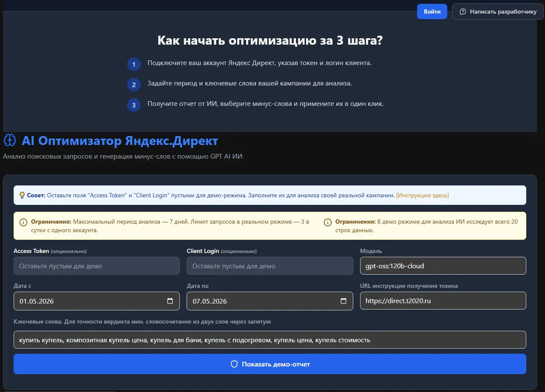Viewport: 545px width, 392px height.
Task: Follow the "[Инструкции здесь]" link
Action: pyautogui.click(x=422, y=196)
